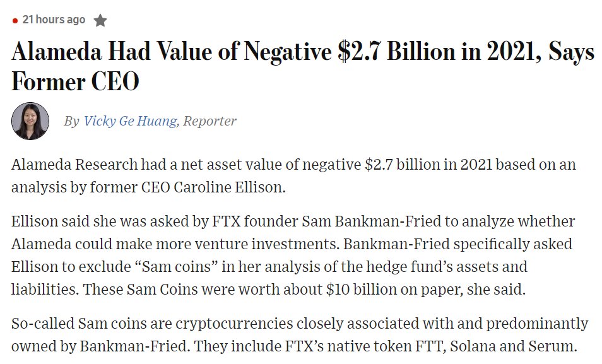602x364 pixels.
Task: Open the Alameda negative $2.7 Billion headline
Action: 302,67
